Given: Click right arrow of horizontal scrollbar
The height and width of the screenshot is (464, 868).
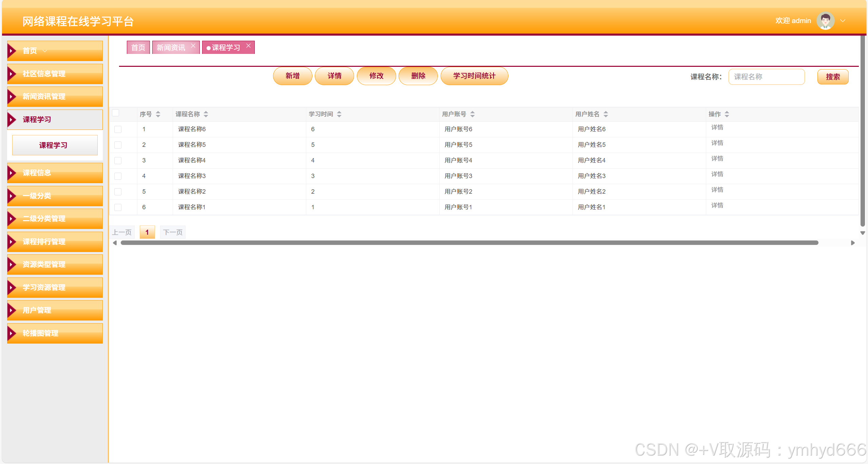Looking at the screenshot, I should pyautogui.click(x=853, y=243).
